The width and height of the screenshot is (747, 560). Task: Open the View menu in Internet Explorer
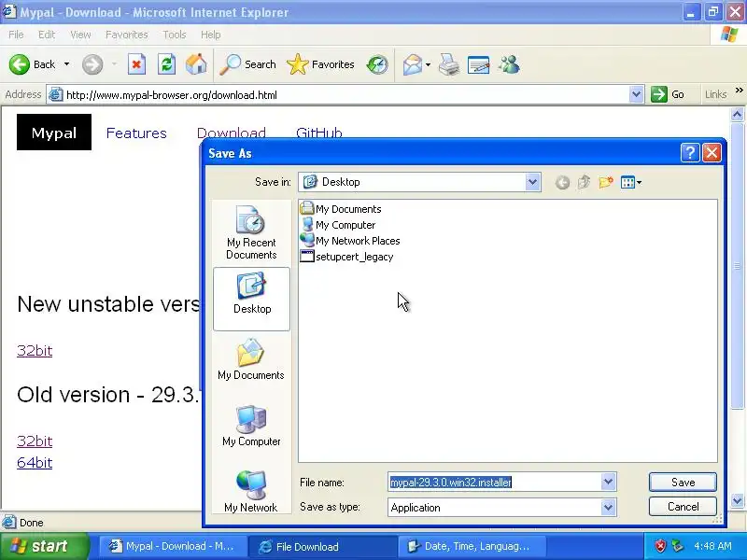(80, 35)
